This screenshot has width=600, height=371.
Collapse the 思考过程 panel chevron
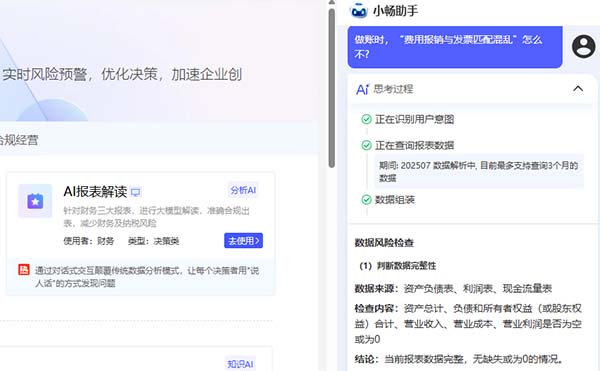pos(578,89)
